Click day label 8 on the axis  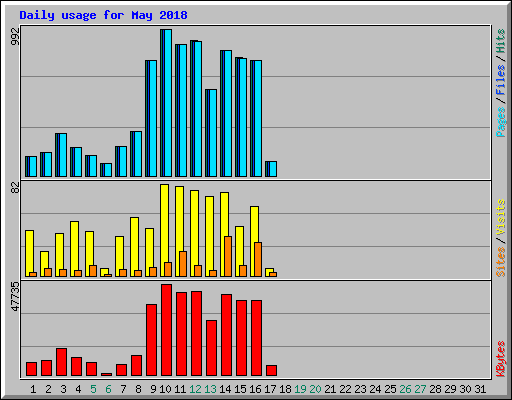(x=138, y=389)
